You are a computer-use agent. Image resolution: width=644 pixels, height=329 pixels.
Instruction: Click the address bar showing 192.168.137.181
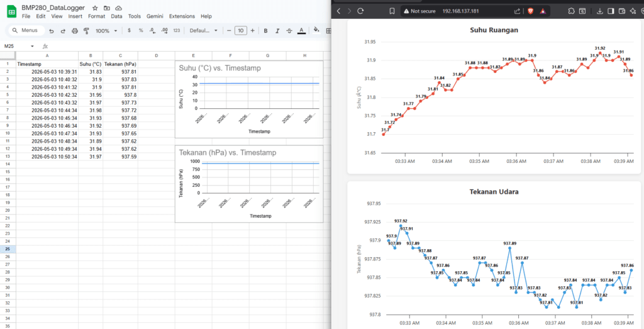click(x=460, y=11)
